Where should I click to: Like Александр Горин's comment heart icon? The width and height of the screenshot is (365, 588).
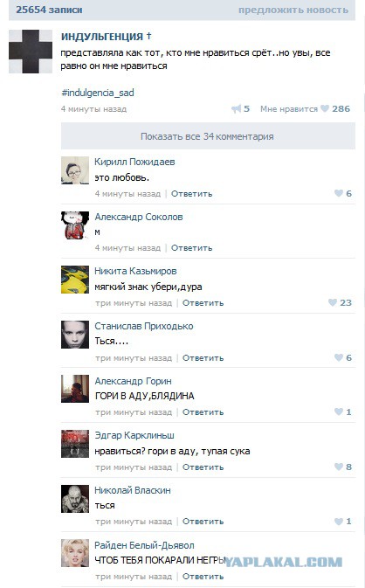(339, 412)
